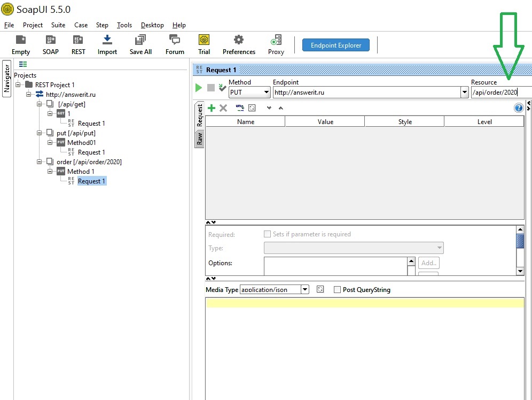This screenshot has width=532, height=400.
Task: Create a new REST project
Action: (79, 45)
